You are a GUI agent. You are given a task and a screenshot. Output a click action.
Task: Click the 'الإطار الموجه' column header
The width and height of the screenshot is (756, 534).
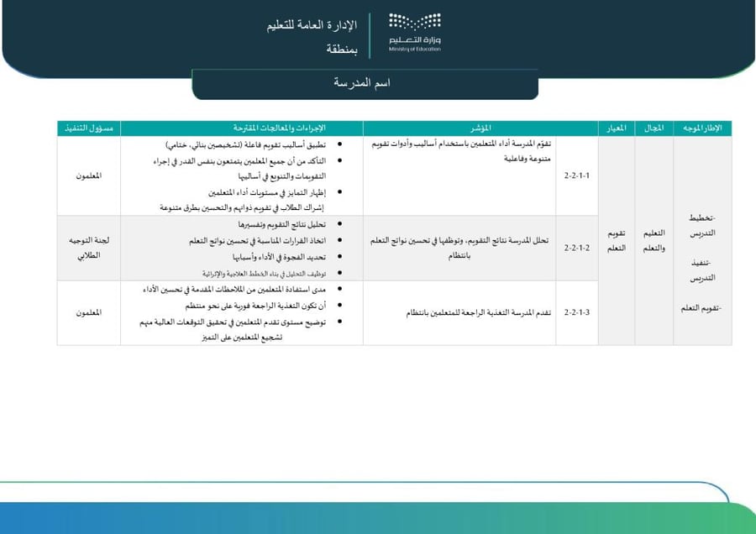click(x=702, y=128)
